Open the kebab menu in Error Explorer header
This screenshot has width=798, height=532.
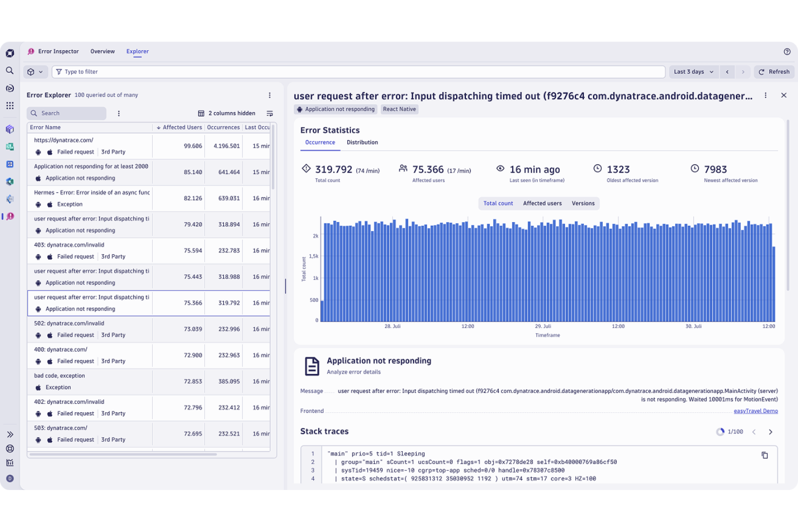point(270,95)
